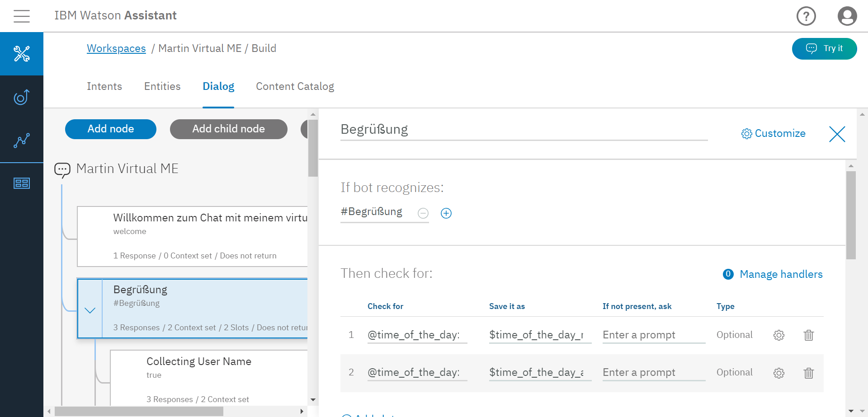Click the node editor vertical scrollbar thumb
This screenshot has width=868, height=417.
(x=851, y=215)
